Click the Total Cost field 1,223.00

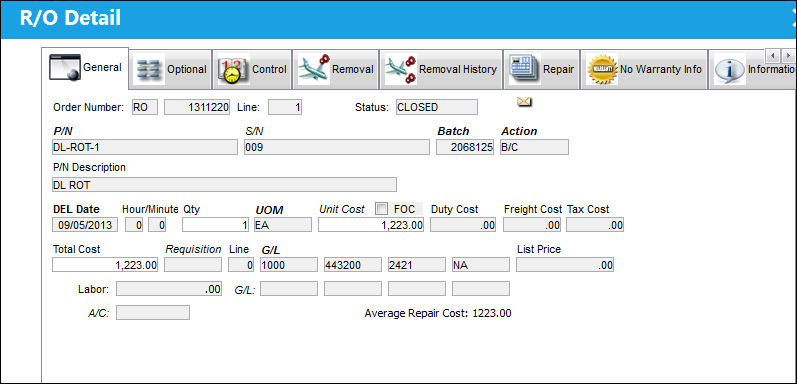tap(105, 264)
